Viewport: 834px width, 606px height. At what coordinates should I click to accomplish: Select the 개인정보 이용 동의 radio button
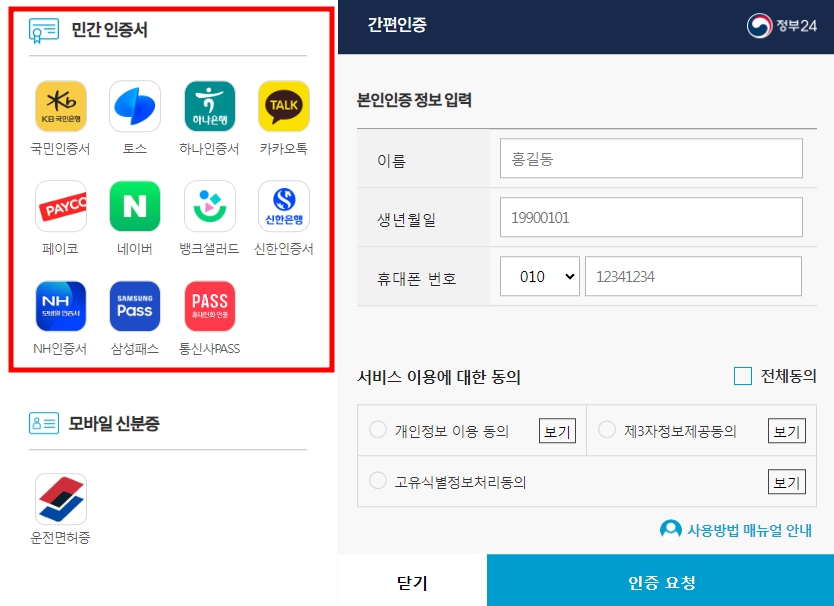378,429
